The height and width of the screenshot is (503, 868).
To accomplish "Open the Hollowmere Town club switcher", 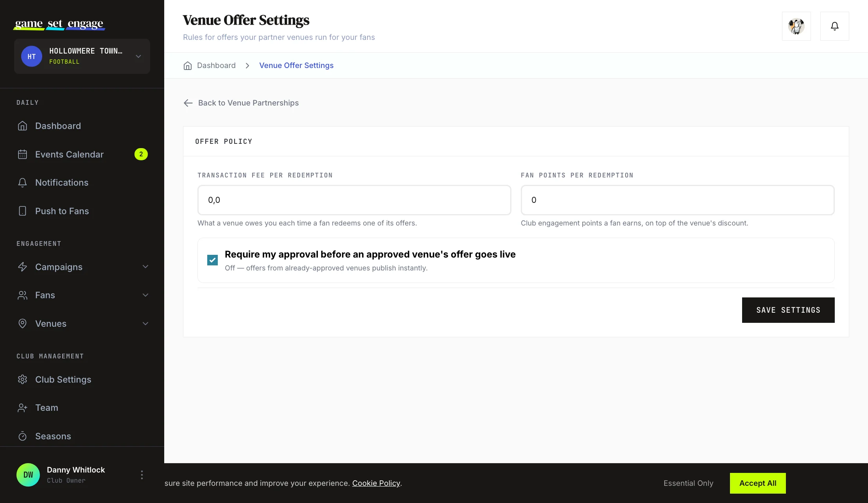I will 82,56.
